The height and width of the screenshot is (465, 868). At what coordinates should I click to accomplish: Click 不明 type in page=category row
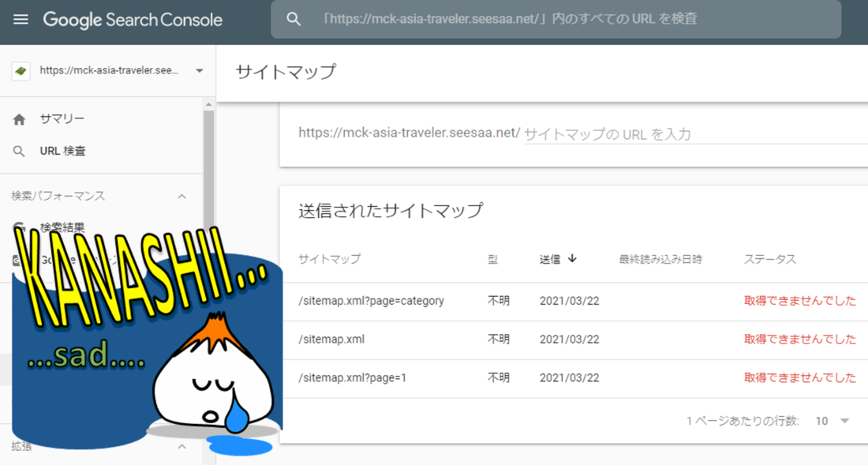point(498,301)
